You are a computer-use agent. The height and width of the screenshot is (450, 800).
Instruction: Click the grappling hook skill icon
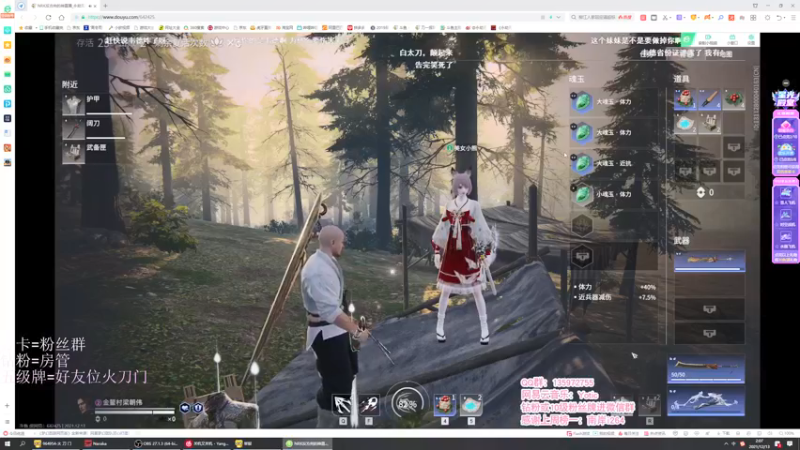pos(342,405)
